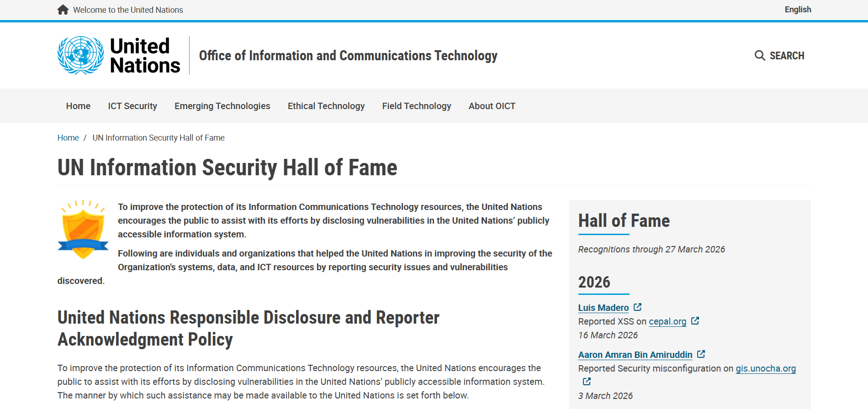Viewport: 868px width, 409px height.
Task: Click the '16 March 2026' date
Action: (x=608, y=335)
